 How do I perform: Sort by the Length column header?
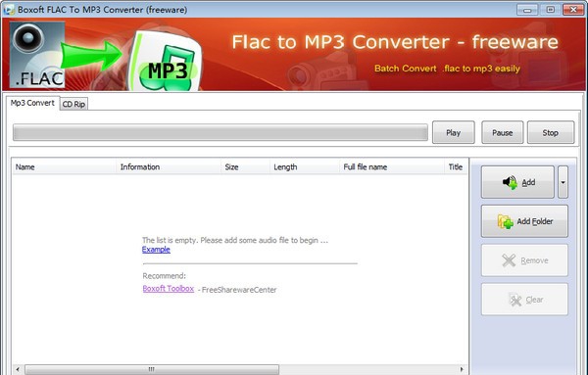tap(305, 167)
